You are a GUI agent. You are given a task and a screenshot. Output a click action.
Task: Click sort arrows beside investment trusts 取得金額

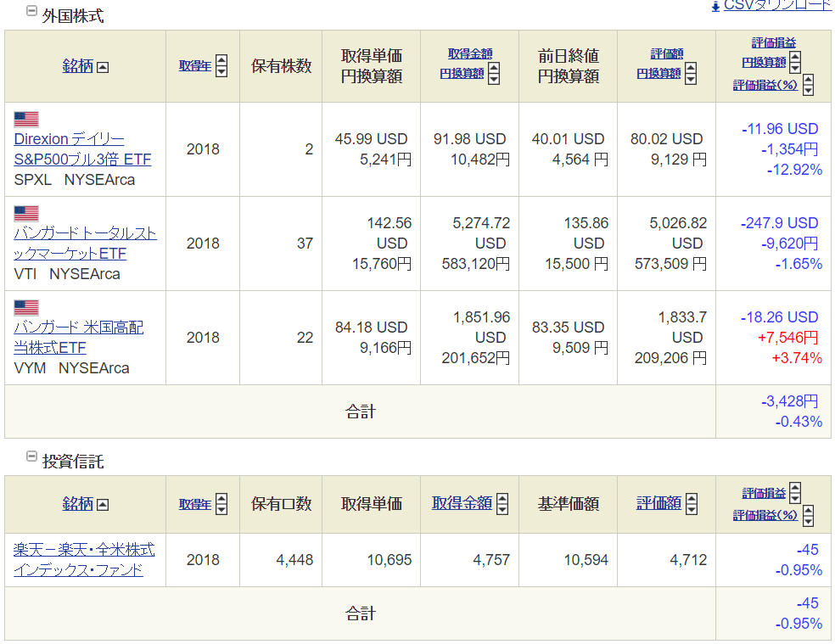[x=502, y=504]
